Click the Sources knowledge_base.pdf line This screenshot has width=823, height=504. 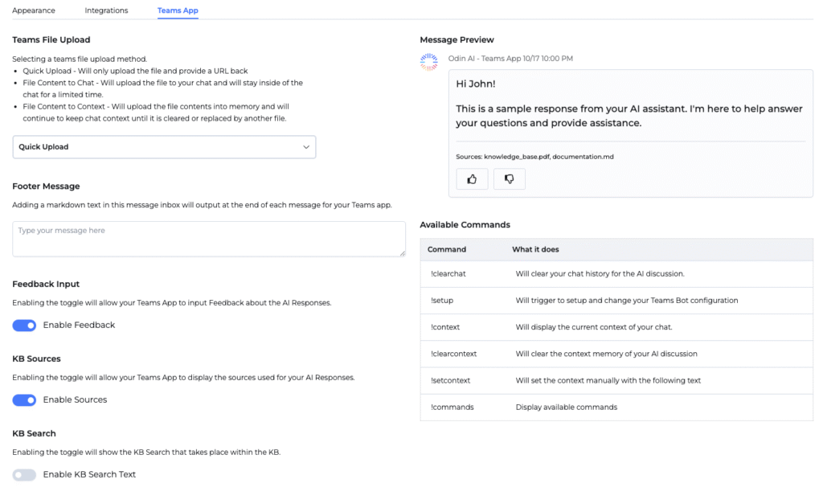click(x=534, y=157)
